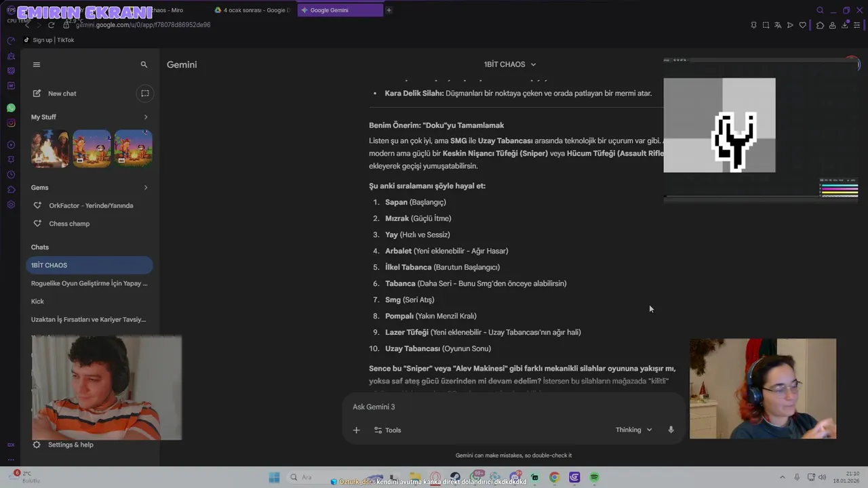Bookmark the page with heart icon

[802, 25]
